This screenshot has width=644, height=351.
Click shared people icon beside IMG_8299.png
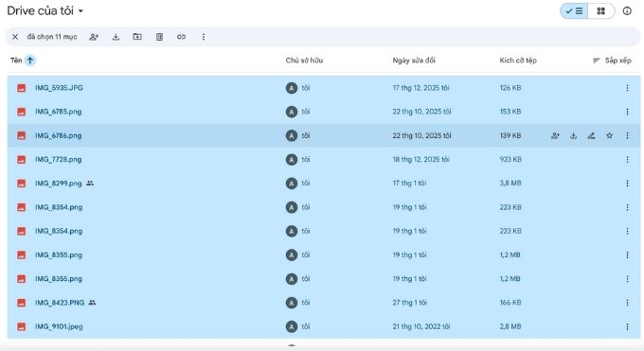click(90, 184)
